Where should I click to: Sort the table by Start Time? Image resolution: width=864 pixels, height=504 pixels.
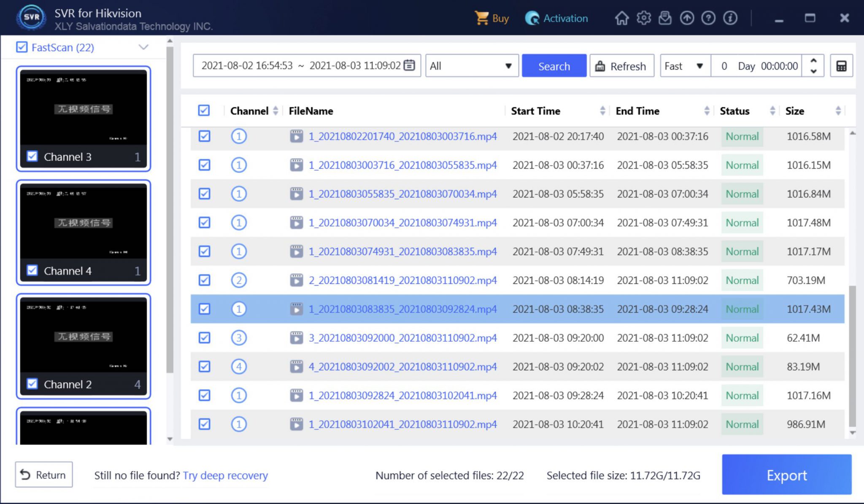(x=602, y=111)
